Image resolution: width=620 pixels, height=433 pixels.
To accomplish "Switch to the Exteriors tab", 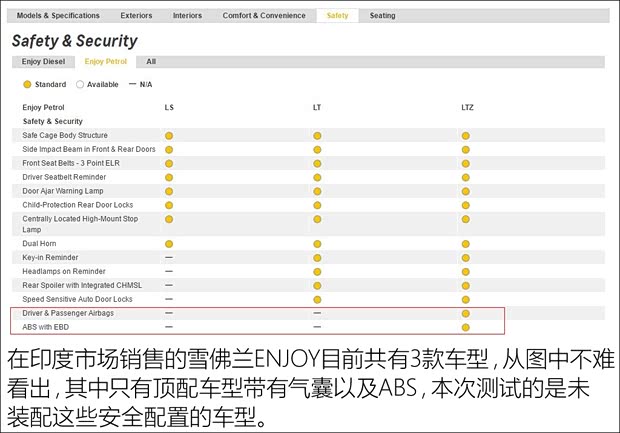I will [x=136, y=16].
